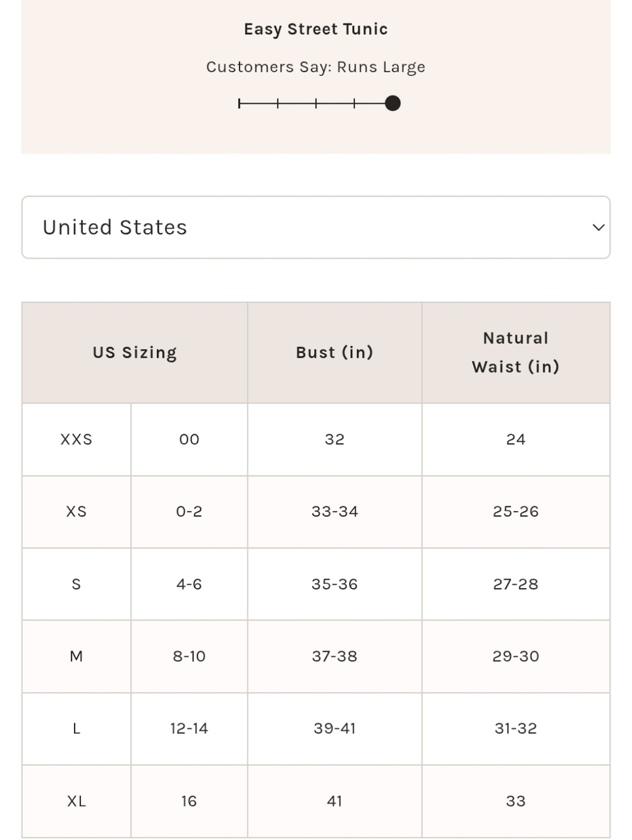Click the Customers Say: Runs Large text

pos(316,67)
